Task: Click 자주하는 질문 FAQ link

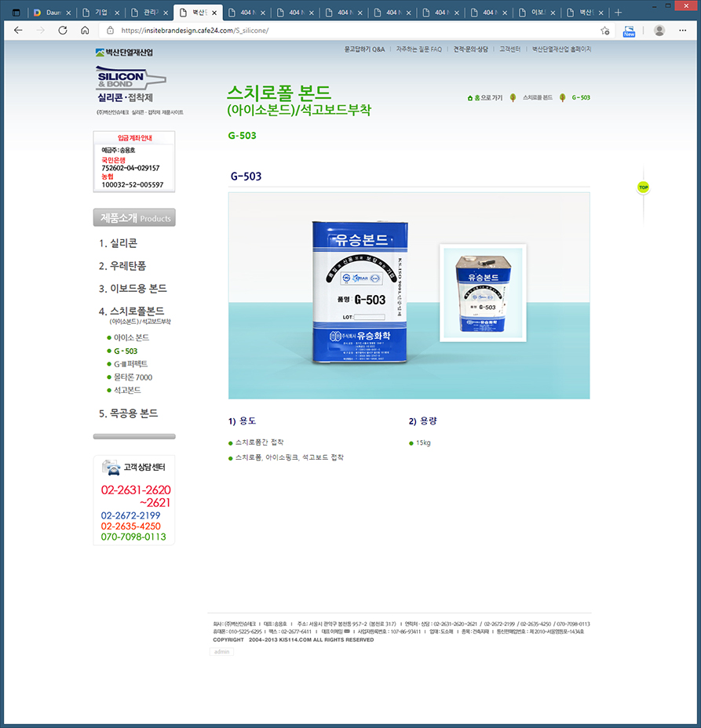Action: pos(418,49)
